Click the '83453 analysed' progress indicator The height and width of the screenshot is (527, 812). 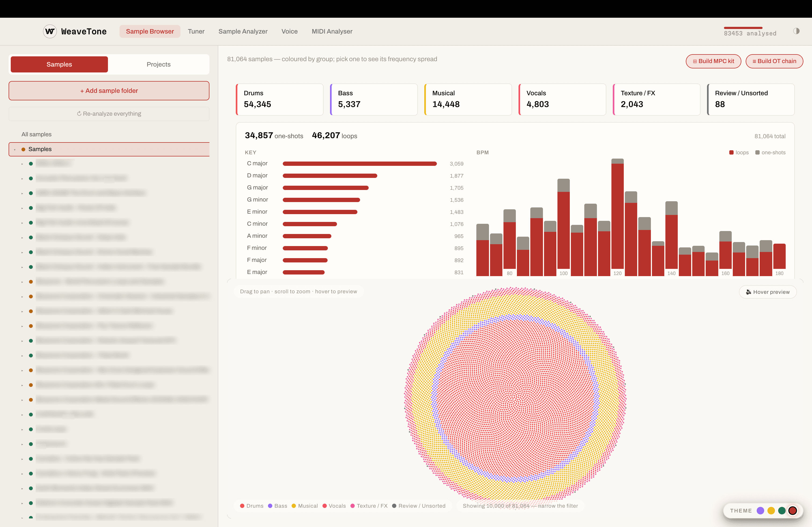click(x=750, y=32)
